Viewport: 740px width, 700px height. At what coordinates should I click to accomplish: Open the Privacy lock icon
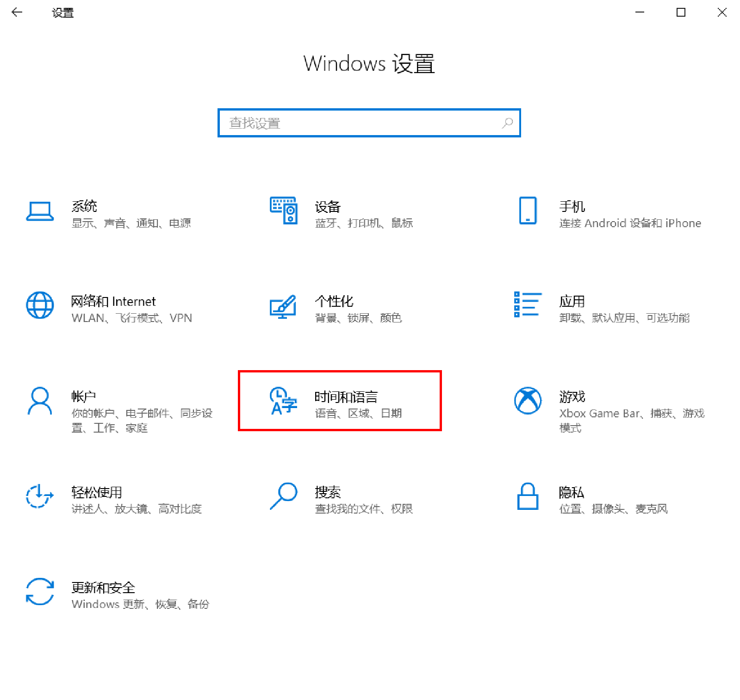(x=528, y=496)
